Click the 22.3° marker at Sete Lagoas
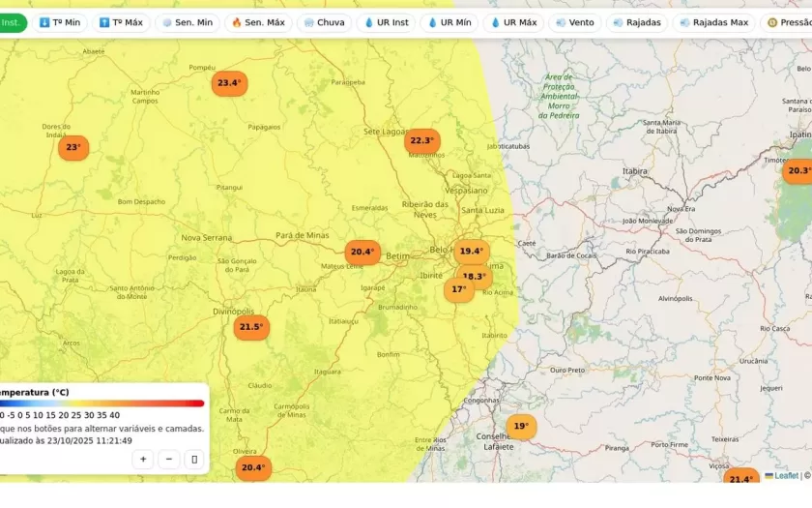 tap(421, 140)
